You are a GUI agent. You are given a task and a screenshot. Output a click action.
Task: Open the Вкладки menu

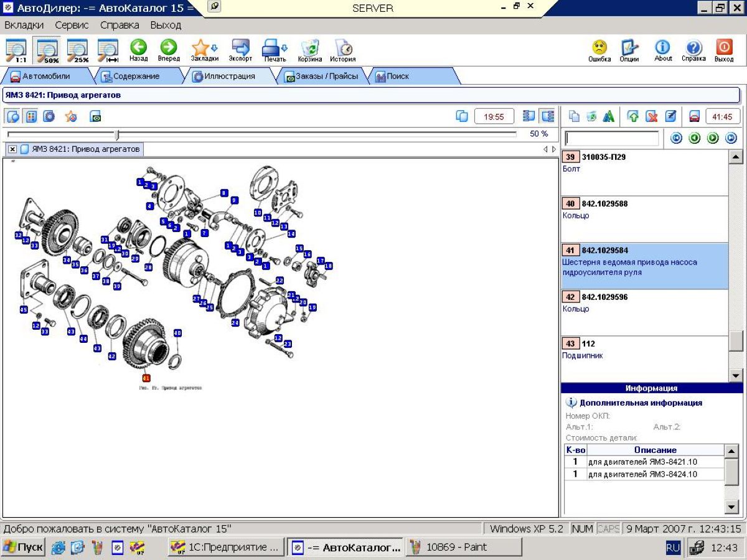point(24,26)
